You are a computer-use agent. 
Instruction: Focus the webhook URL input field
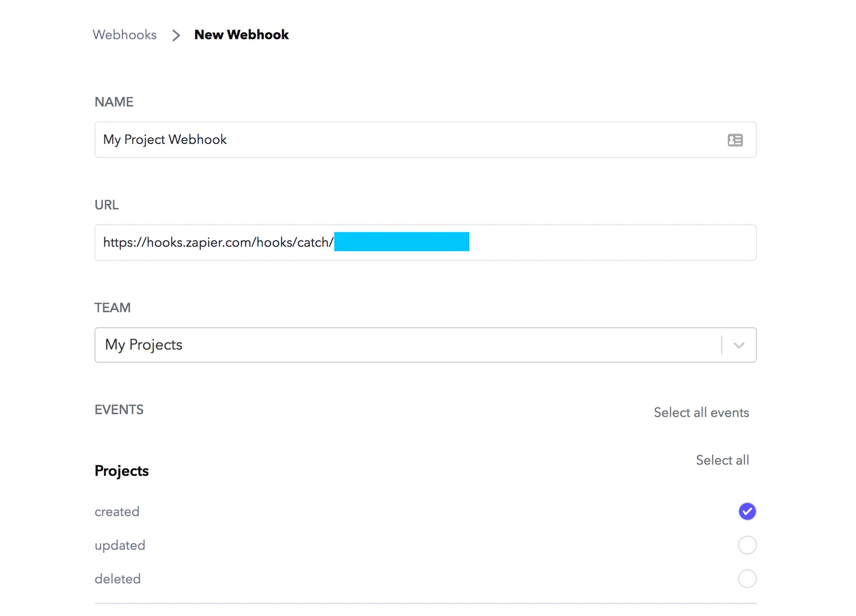click(425, 243)
